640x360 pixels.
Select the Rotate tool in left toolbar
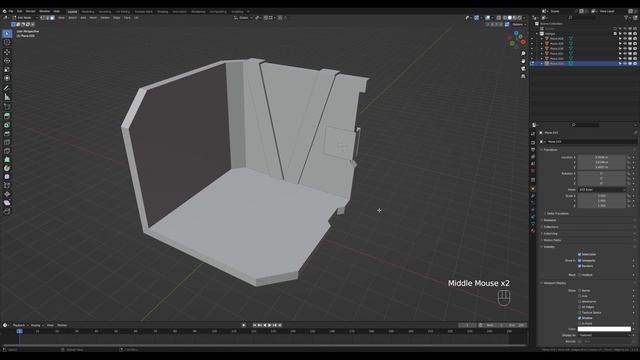(x=7, y=60)
